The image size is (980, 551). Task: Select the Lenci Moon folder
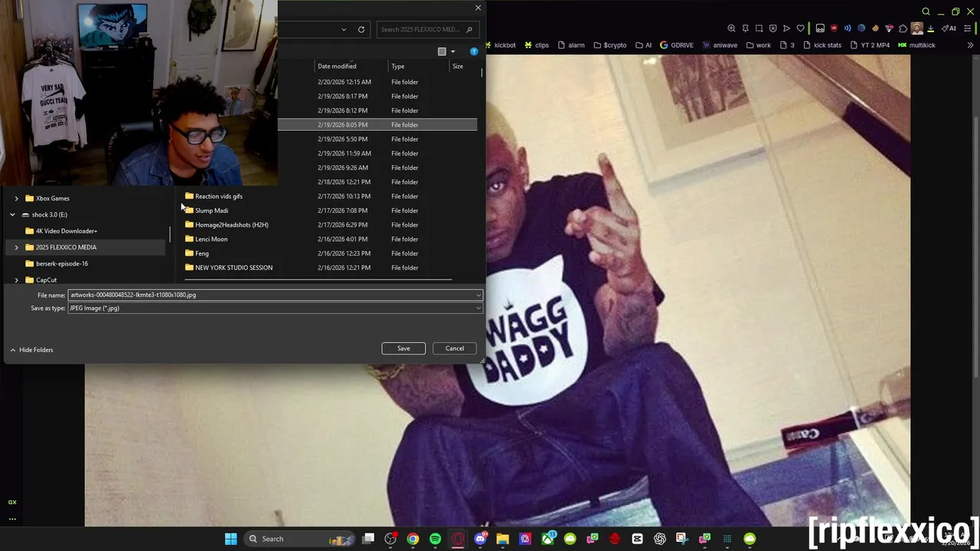click(206, 239)
